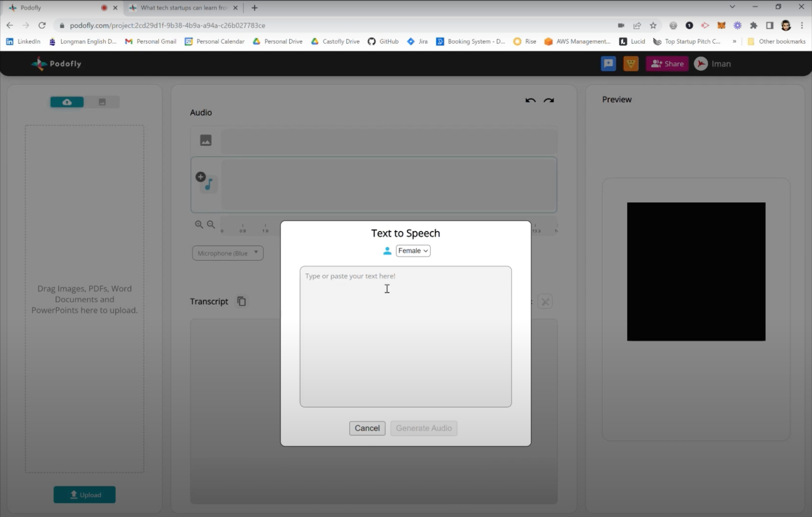This screenshot has height=517, width=812.
Task: Zoom out on the timeline
Action: 211,224
